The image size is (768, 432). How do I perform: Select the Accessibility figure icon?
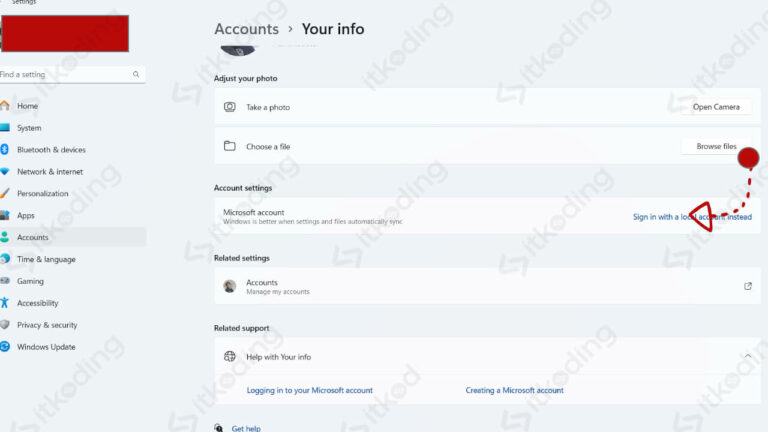click(5, 303)
